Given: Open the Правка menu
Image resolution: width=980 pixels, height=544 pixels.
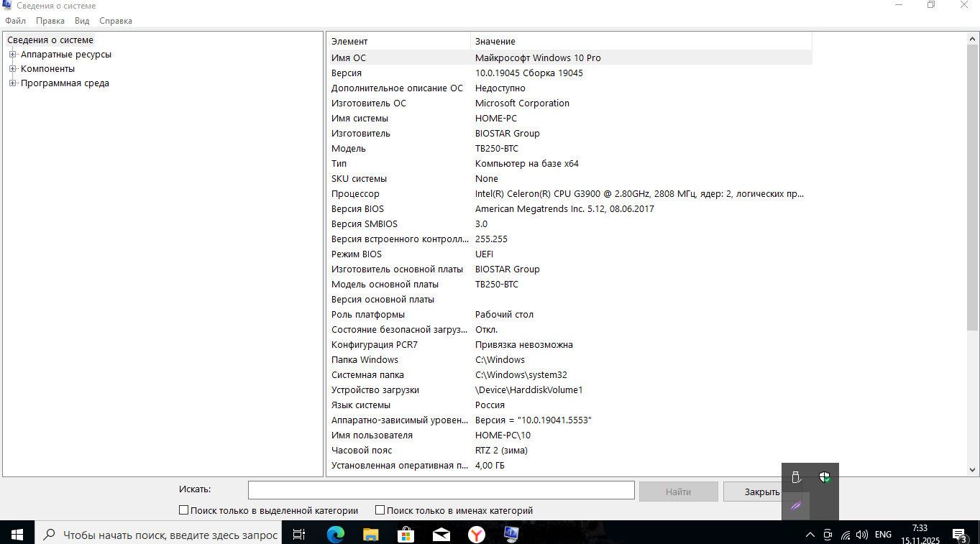Looking at the screenshot, I should pyautogui.click(x=50, y=21).
